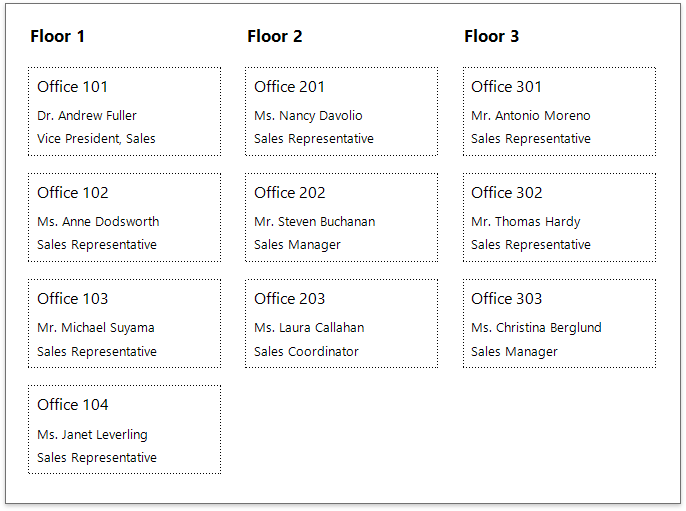Click the Floor 2 heading
686x511 pixels.
coord(275,37)
